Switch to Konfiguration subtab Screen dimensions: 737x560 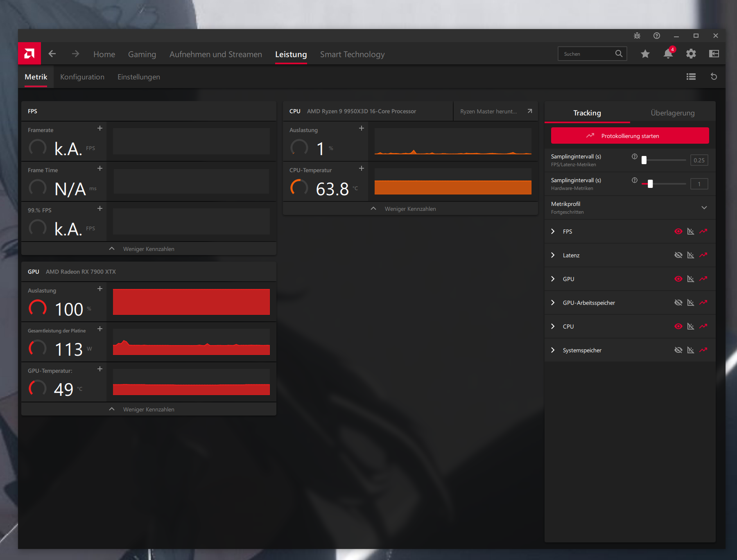click(82, 77)
